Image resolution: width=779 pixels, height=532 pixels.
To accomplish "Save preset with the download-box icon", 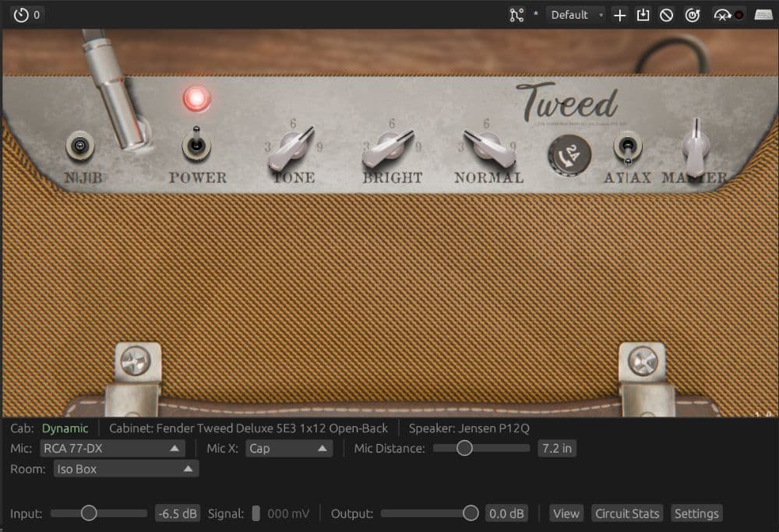I will click(x=643, y=15).
